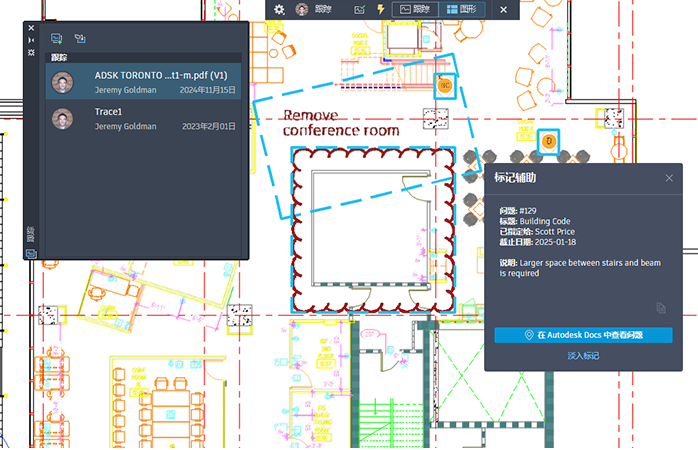Click 在 Autodesk Docs 中查看问题 button

tap(583, 335)
